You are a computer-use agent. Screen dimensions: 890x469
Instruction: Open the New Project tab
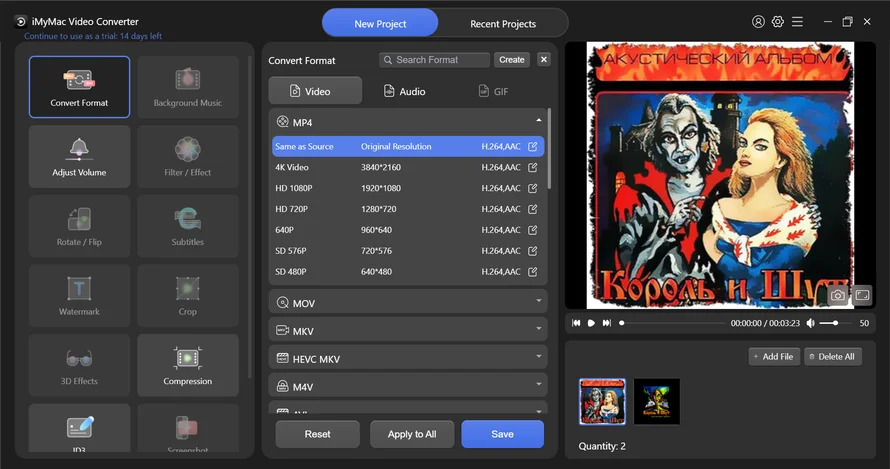click(380, 23)
